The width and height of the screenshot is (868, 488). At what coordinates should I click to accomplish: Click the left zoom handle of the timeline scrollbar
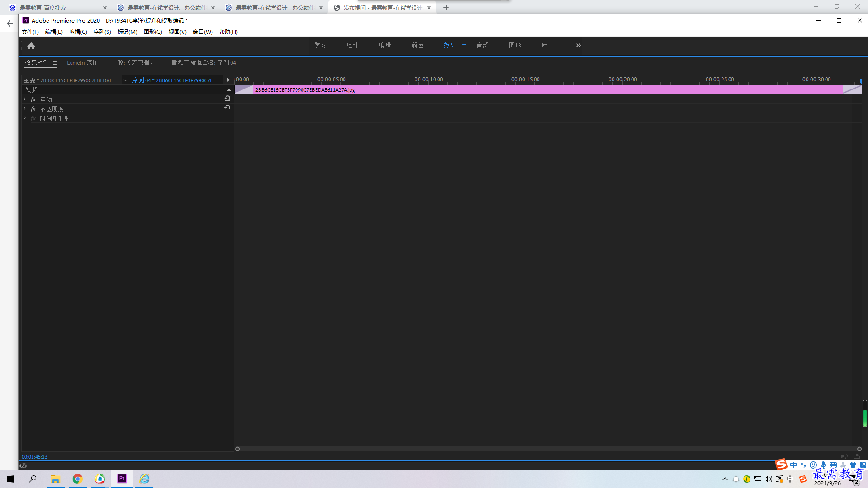pyautogui.click(x=237, y=449)
